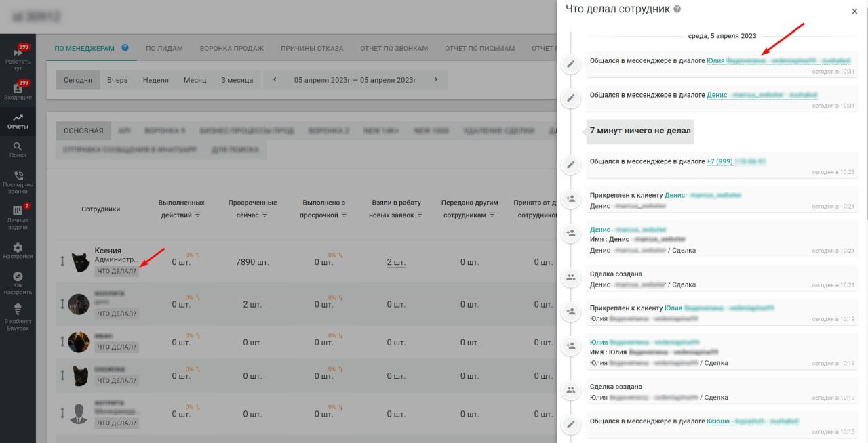The height and width of the screenshot is (443, 868).
Task: Click Что делал? button for Ксения
Action: pyautogui.click(x=117, y=272)
